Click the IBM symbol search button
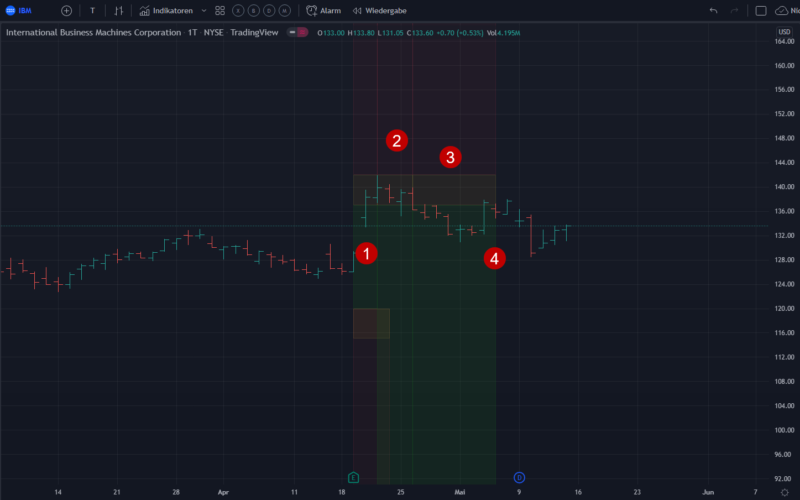Viewport: 800px width, 500px height. click(20, 10)
